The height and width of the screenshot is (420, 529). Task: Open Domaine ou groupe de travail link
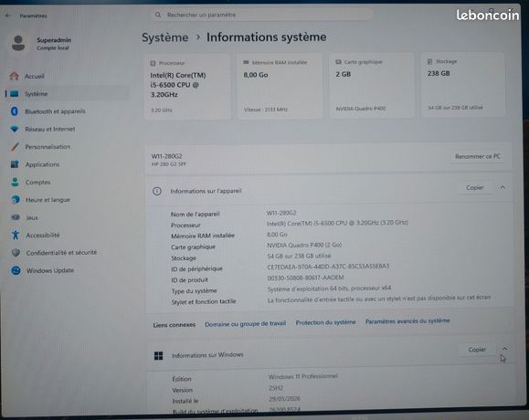[x=245, y=323]
